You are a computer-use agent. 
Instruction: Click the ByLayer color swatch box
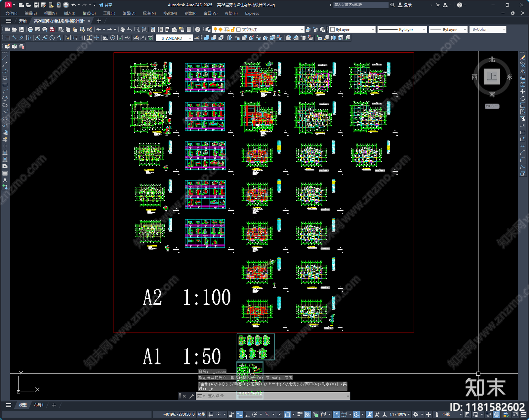(333, 29)
